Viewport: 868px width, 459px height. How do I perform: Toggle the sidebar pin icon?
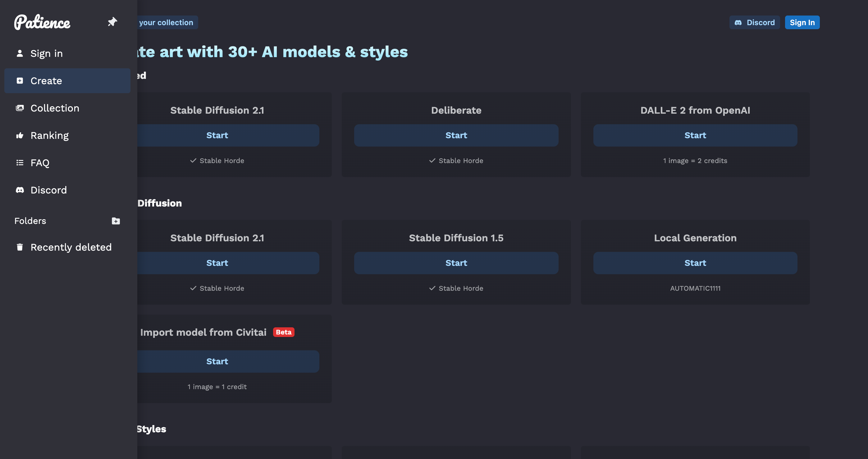click(112, 22)
